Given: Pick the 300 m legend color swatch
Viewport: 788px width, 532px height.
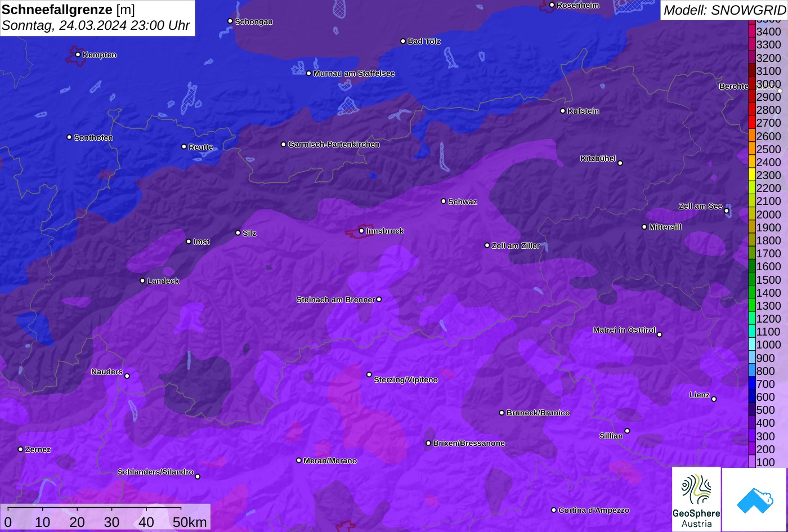Looking at the screenshot, I should (x=752, y=436).
